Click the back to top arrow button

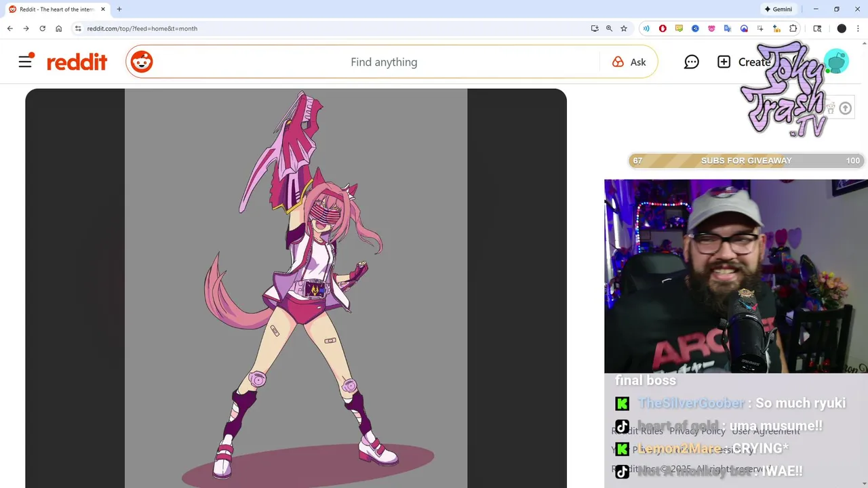click(845, 108)
